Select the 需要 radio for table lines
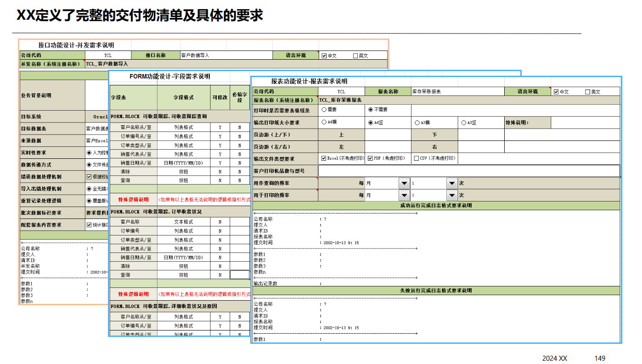This screenshot has width=642, height=364. 324,110
